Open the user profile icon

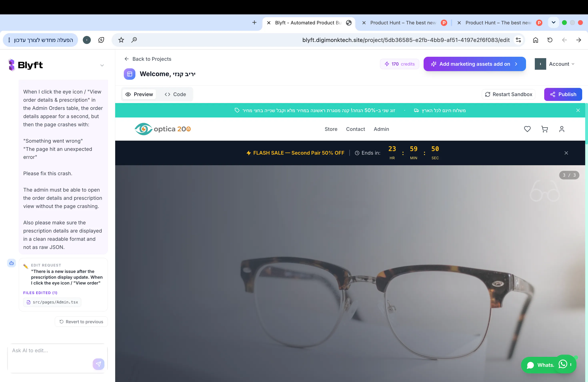pos(562,129)
